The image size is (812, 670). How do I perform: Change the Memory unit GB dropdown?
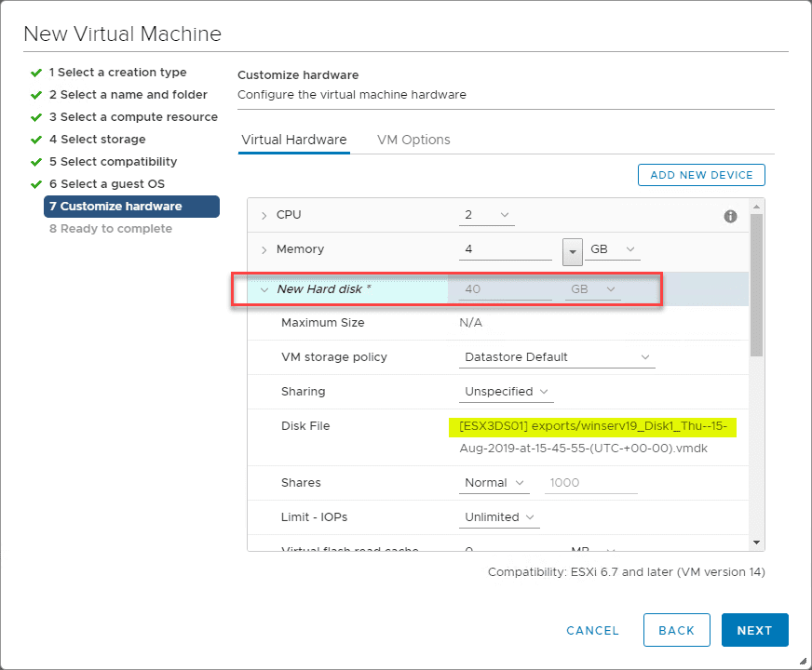[616, 249]
